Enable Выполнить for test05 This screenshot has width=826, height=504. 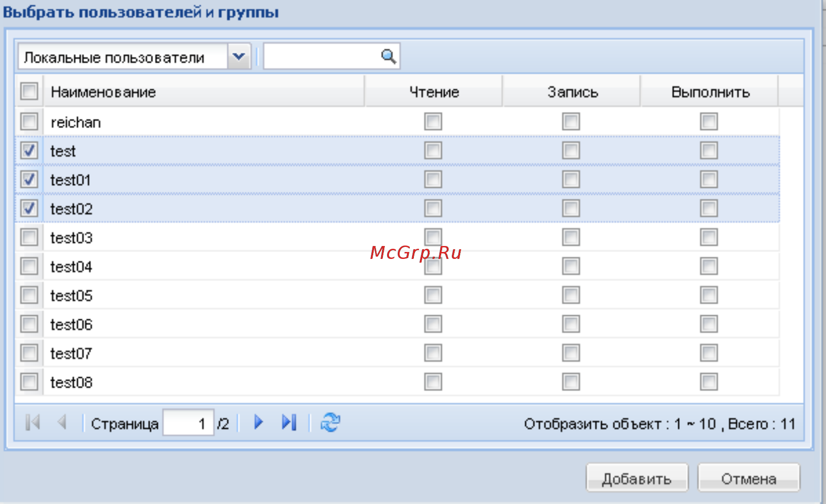pyautogui.click(x=709, y=295)
